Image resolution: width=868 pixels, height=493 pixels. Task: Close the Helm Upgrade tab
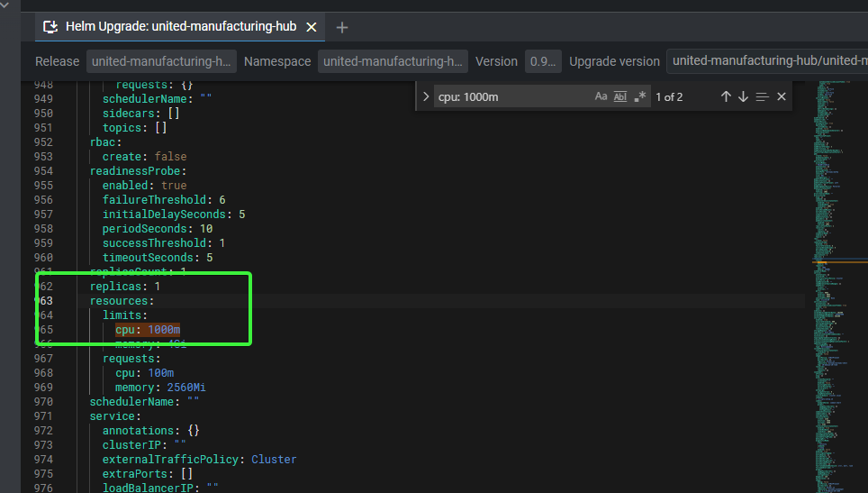(312, 27)
